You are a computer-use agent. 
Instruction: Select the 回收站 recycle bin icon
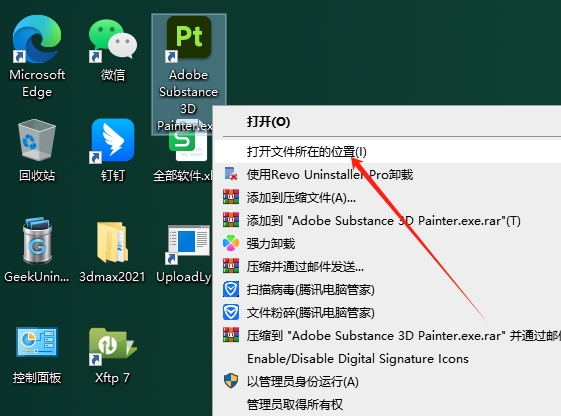coord(37,140)
